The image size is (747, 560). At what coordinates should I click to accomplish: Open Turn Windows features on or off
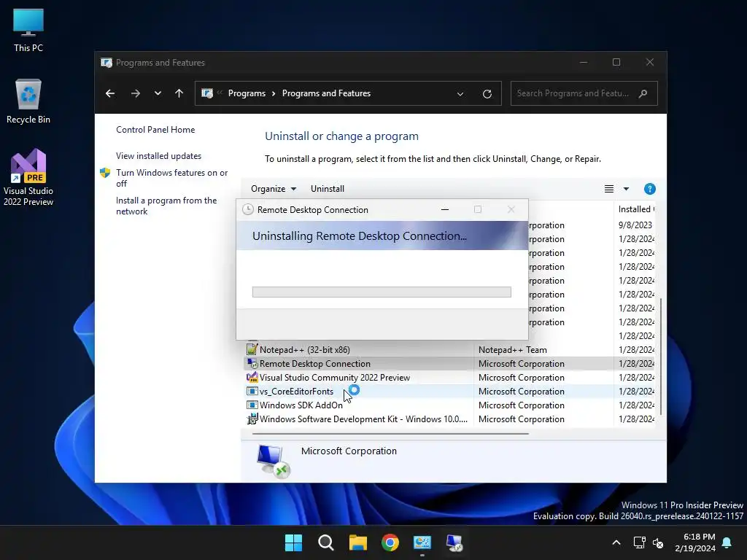pos(172,178)
